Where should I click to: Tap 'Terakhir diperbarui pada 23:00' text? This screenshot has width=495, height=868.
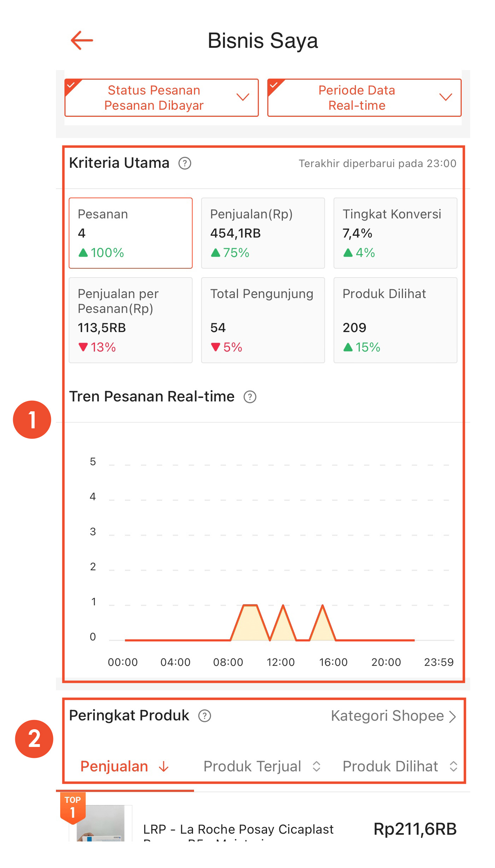tap(377, 164)
